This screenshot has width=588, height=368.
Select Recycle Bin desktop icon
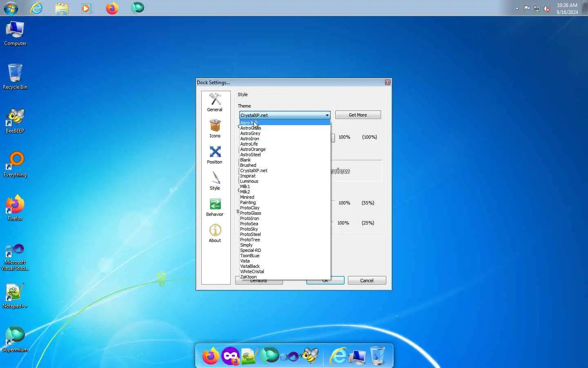pyautogui.click(x=15, y=77)
